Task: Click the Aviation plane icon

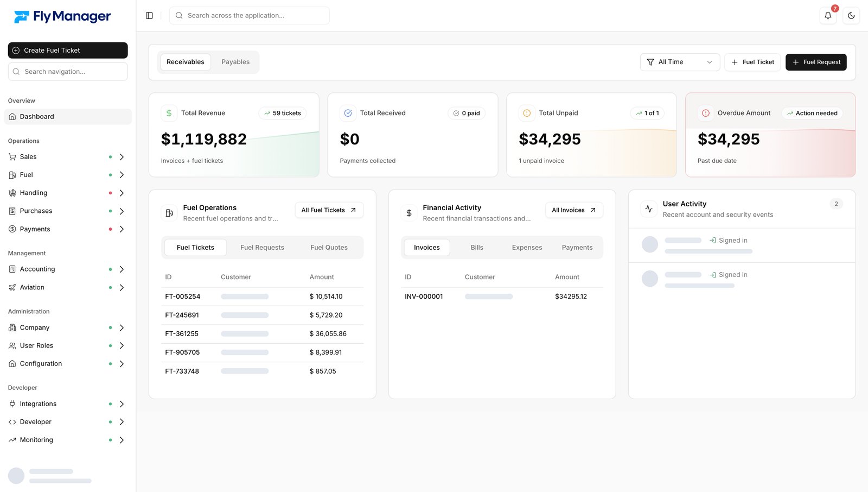Action: tap(12, 287)
